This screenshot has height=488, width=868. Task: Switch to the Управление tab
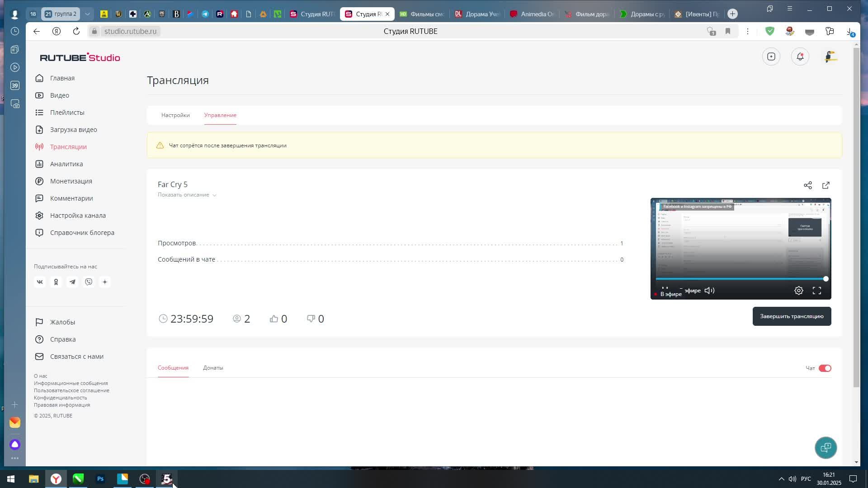point(220,115)
